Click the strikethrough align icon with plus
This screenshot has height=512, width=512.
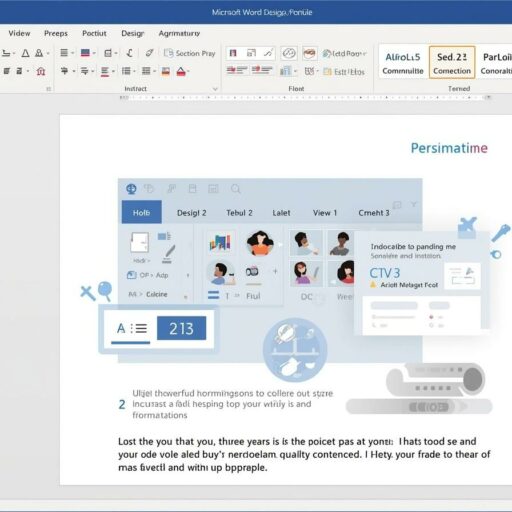[x=65, y=71]
